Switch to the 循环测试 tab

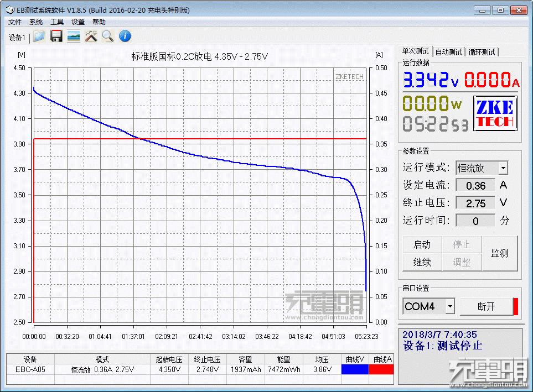482,52
